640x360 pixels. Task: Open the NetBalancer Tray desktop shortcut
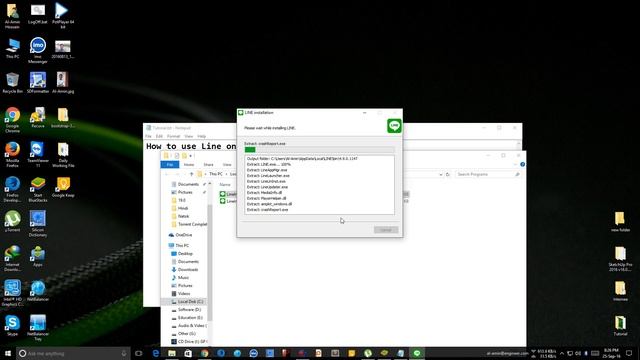click(x=38, y=328)
